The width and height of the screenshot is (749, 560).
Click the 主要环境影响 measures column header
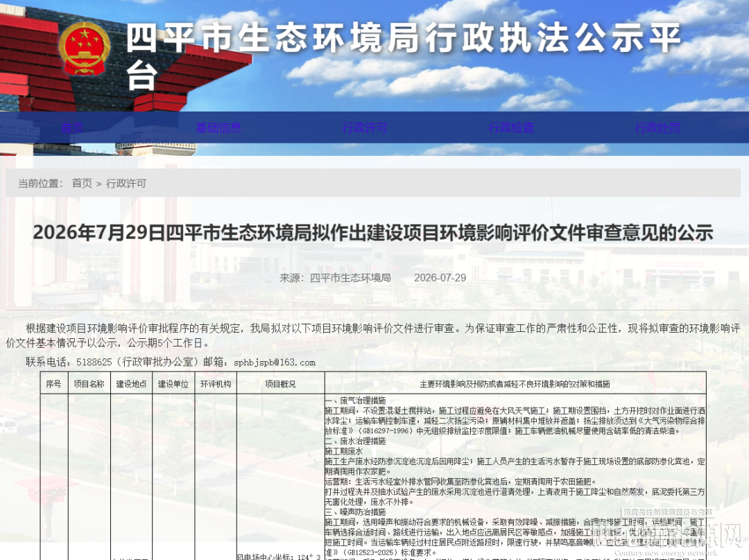(515, 384)
